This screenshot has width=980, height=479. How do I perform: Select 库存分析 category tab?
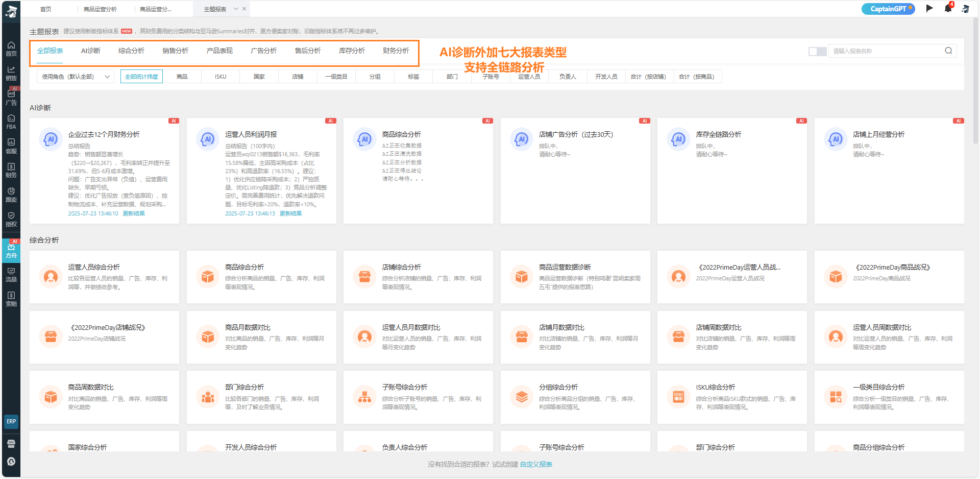point(352,51)
